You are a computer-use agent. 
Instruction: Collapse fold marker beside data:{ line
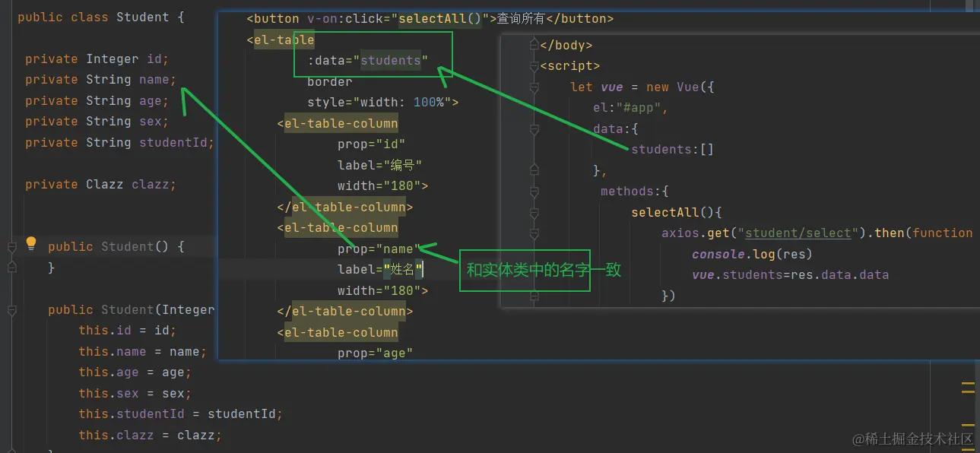point(534,129)
